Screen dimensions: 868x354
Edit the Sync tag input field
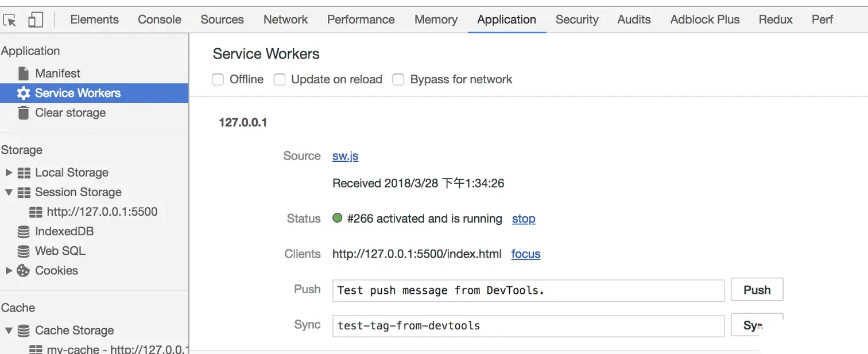click(528, 325)
